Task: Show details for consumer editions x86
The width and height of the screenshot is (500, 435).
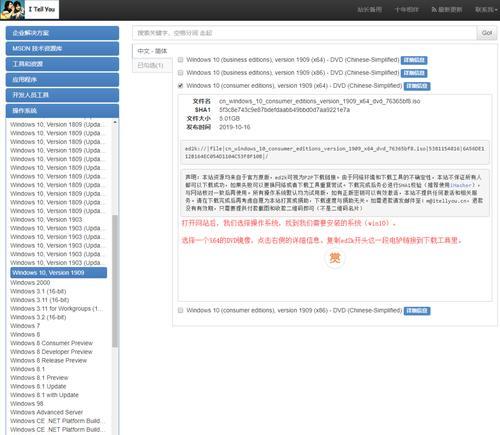Action: 417,311
